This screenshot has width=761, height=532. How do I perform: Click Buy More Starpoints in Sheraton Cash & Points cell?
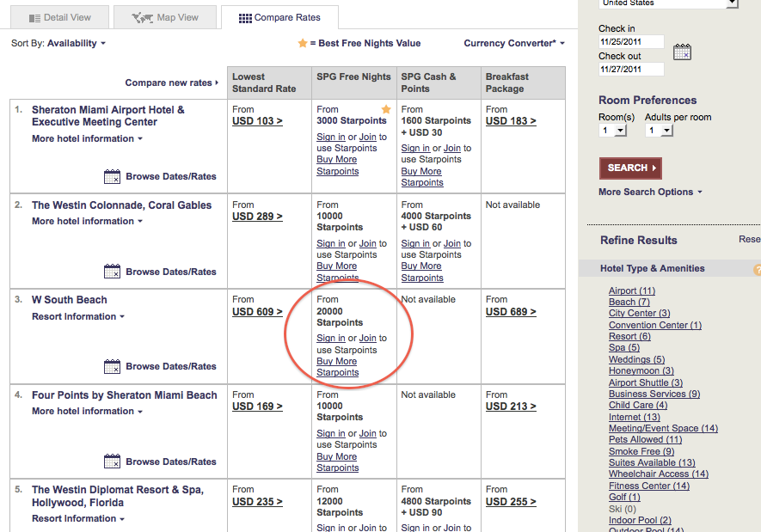[421, 177]
